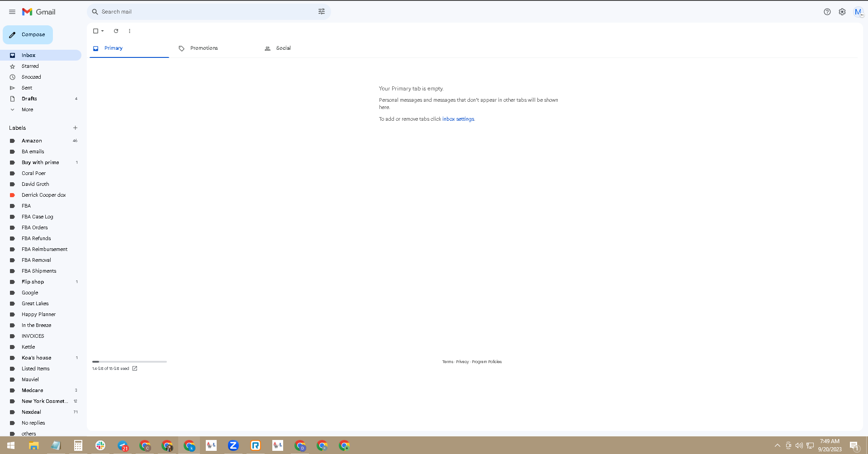
Task: Open the Kettle label
Action: [41, 347]
